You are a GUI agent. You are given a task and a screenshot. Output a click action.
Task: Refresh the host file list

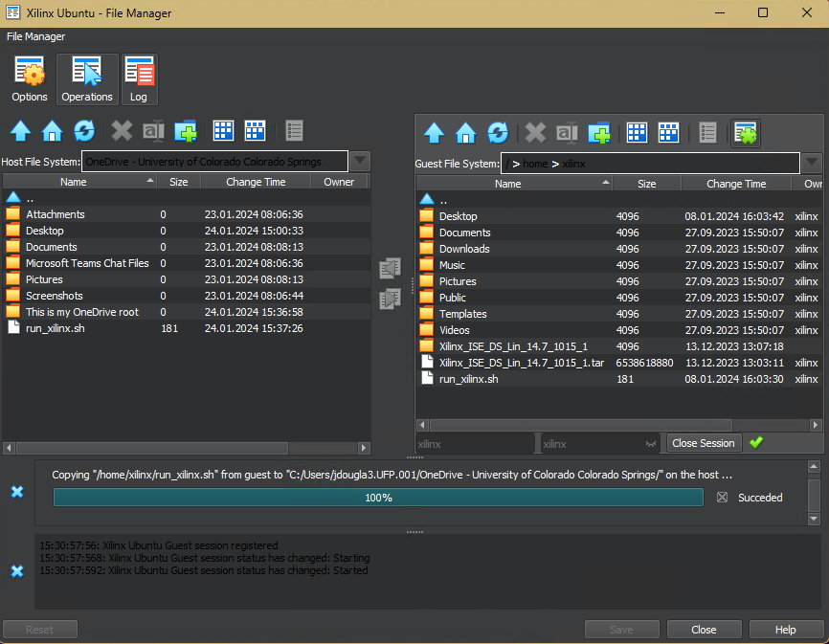point(84,131)
